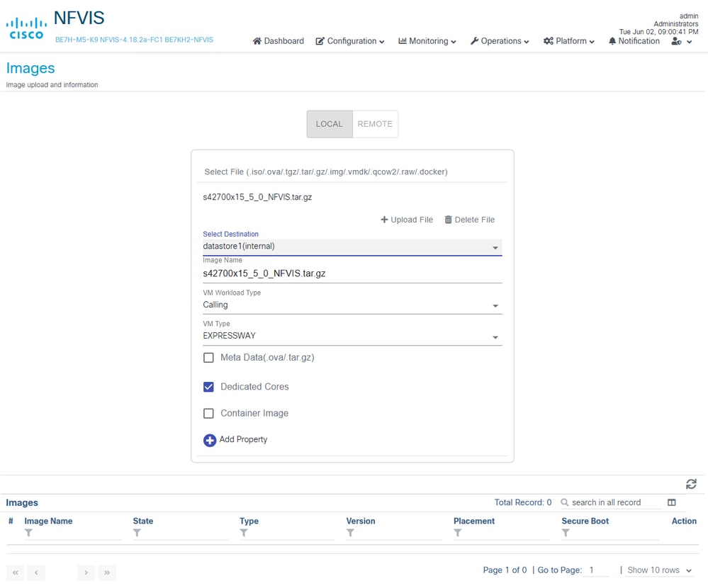The image size is (708, 588).
Task: Click the State column filter icon
Action: 137,533
